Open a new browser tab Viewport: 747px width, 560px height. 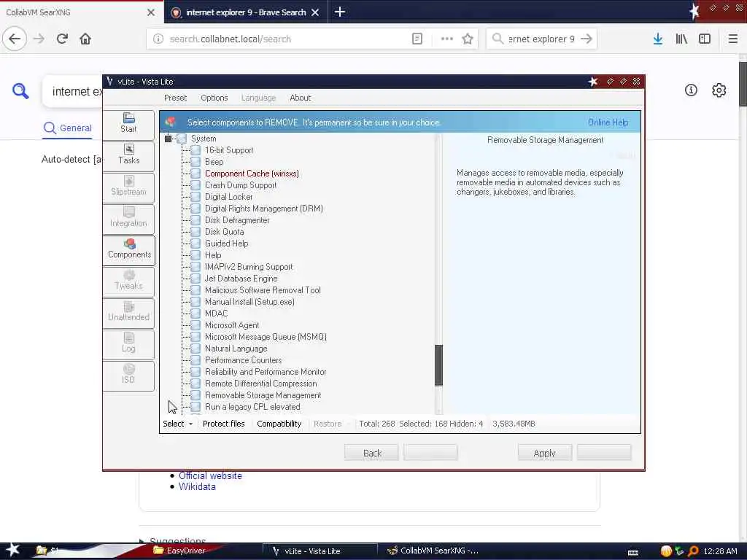tap(340, 12)
